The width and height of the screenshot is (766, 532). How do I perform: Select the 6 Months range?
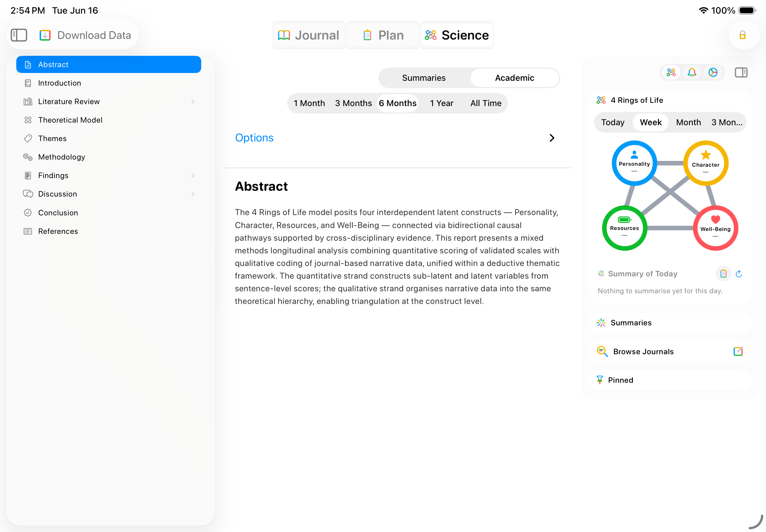(x=398, y=103)
